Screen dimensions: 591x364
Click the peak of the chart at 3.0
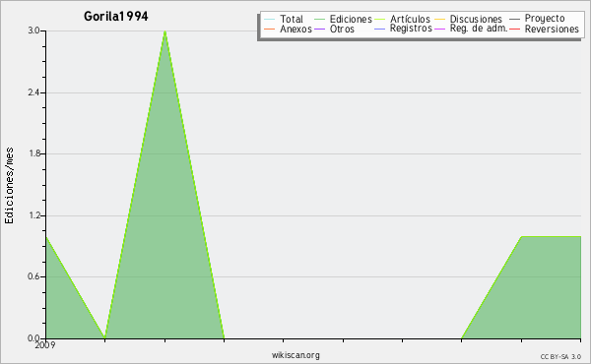pos(164,31)
